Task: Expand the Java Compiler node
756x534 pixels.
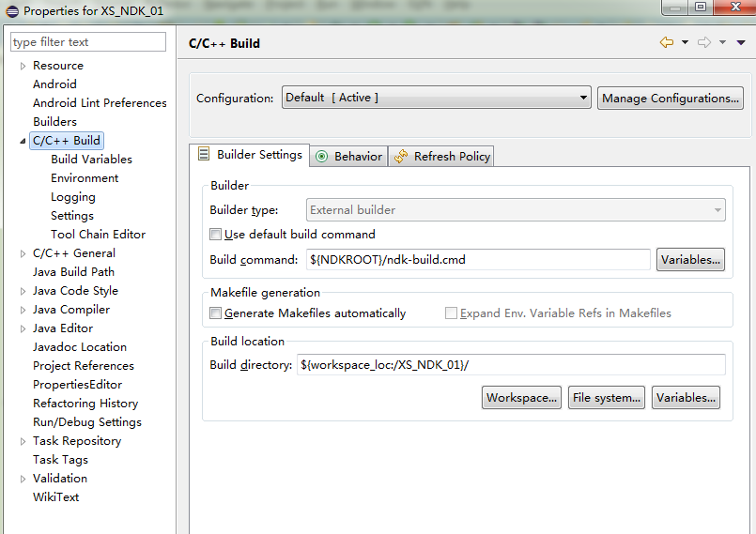Action: pyautogui.click(x=23, y=310)
